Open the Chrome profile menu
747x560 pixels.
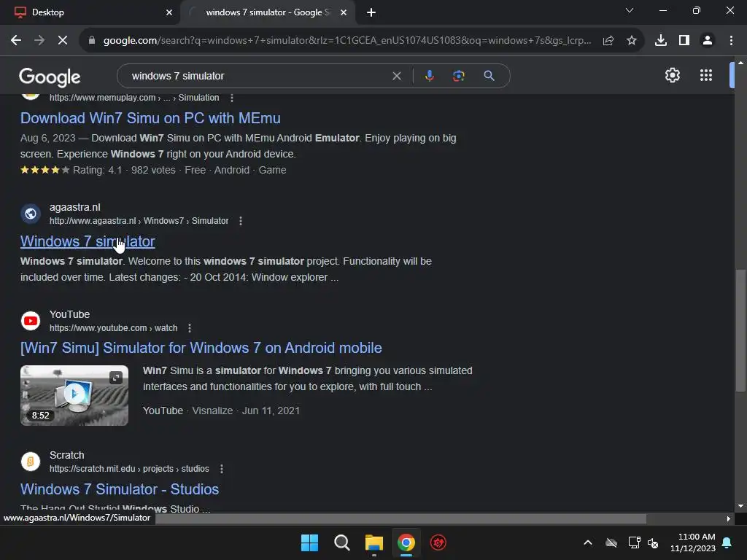pyautogui.click(x=708, y=41)
